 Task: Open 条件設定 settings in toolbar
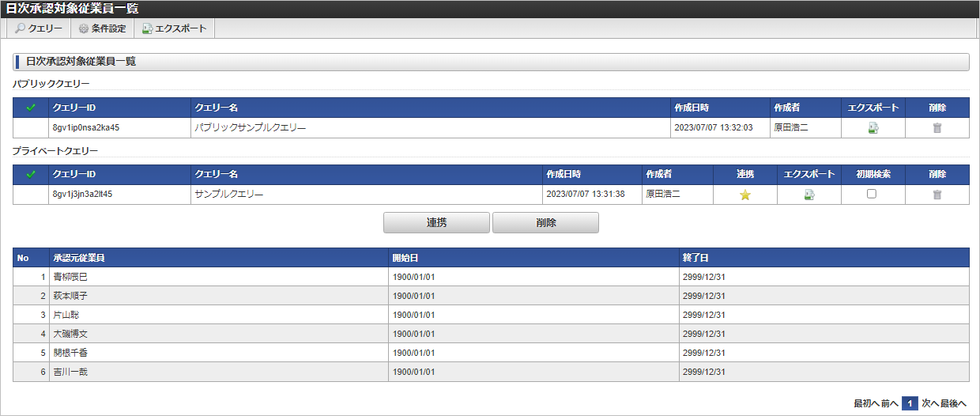click(102, 28)
